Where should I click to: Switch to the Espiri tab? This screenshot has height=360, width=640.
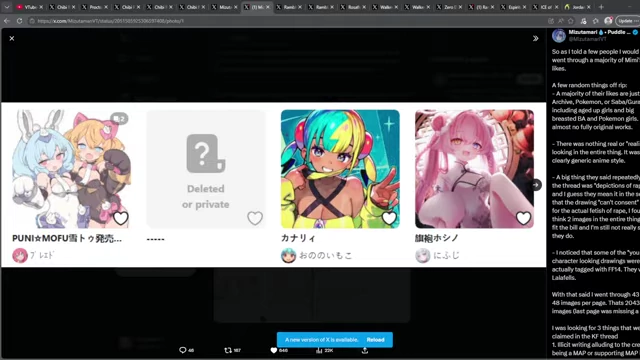click(513, 7)
